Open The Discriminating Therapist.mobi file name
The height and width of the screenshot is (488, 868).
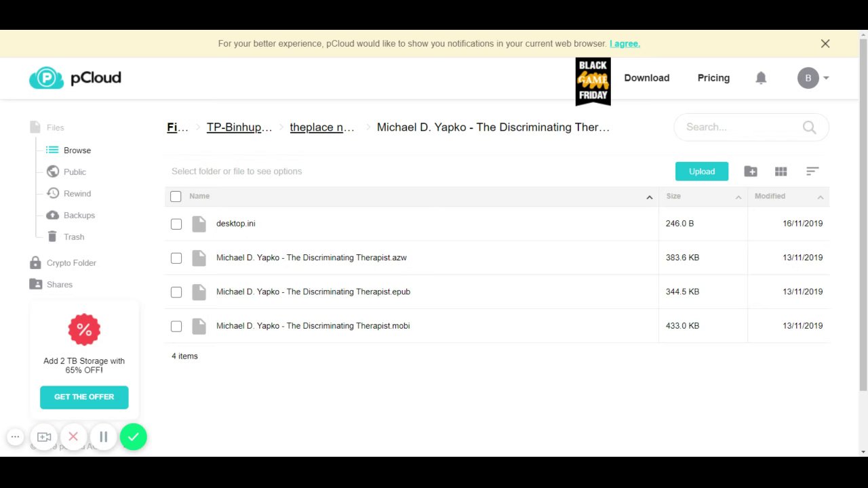[x=313, y=325]
